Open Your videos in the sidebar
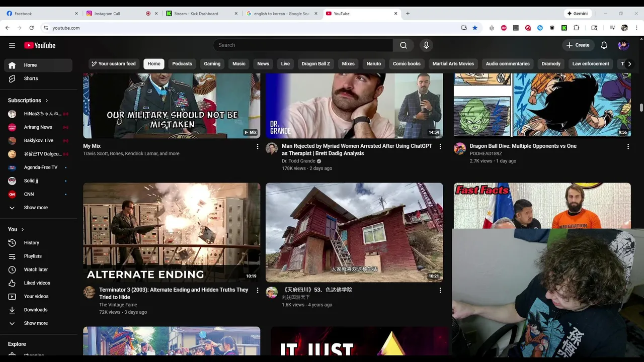Screen dimensions: 644x362 (x=38, y=297)
